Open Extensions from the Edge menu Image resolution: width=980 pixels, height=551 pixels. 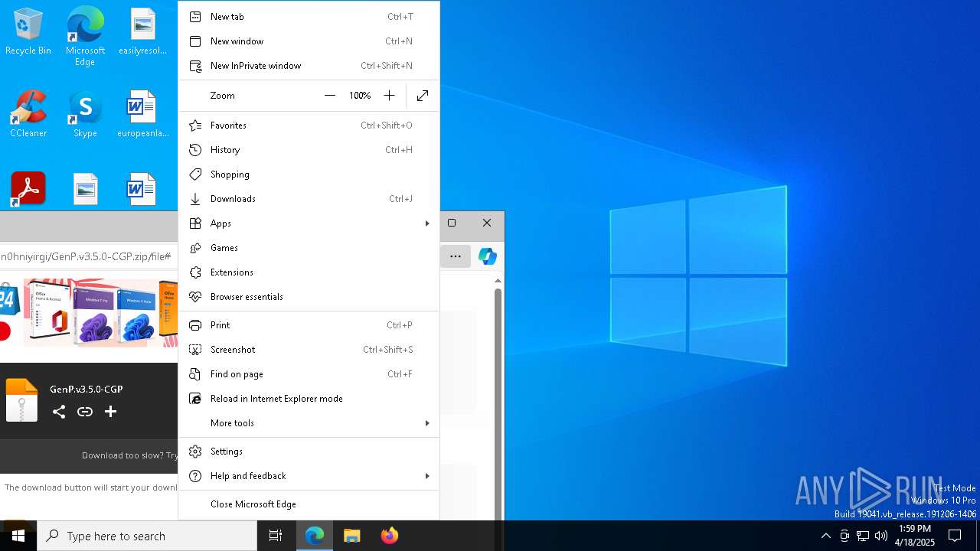coord(309,272)
